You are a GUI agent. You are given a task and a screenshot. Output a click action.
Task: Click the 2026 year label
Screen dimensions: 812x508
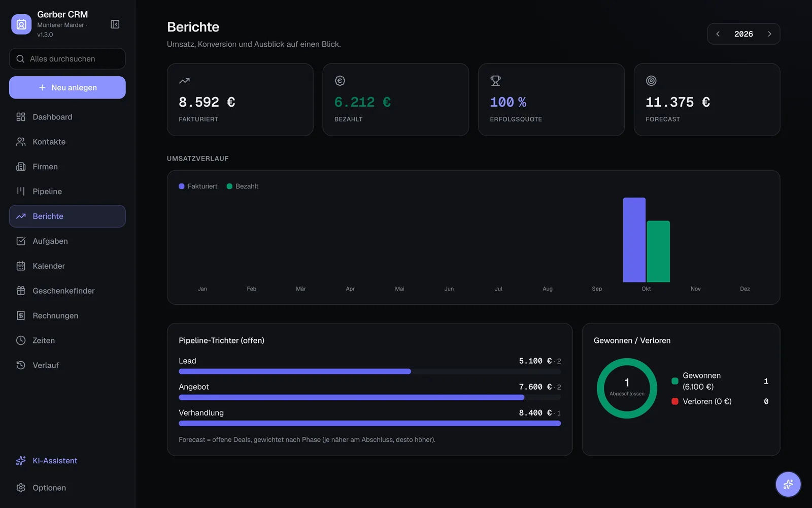pyautogui.click(x=743, y=34)
